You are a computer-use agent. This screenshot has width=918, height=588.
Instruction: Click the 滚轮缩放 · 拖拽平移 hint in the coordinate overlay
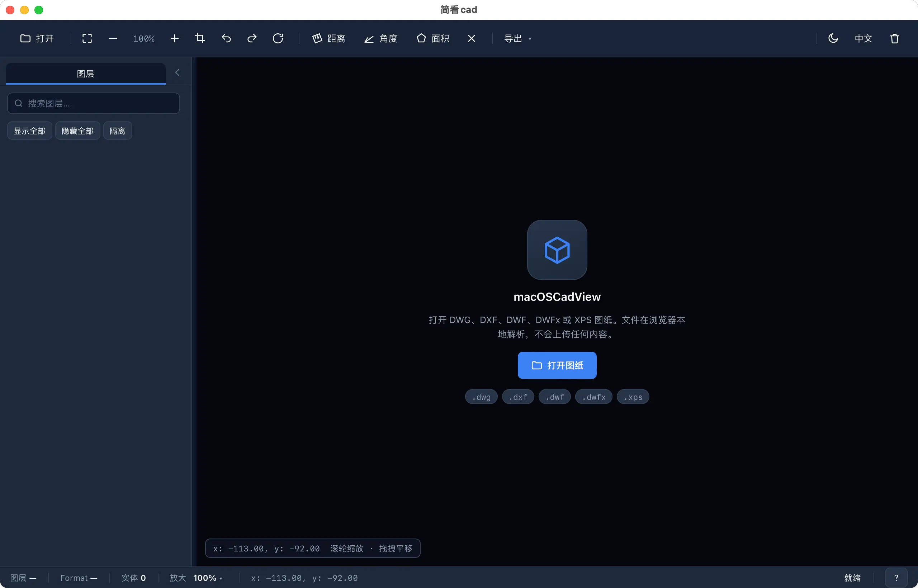pos(371,549)
